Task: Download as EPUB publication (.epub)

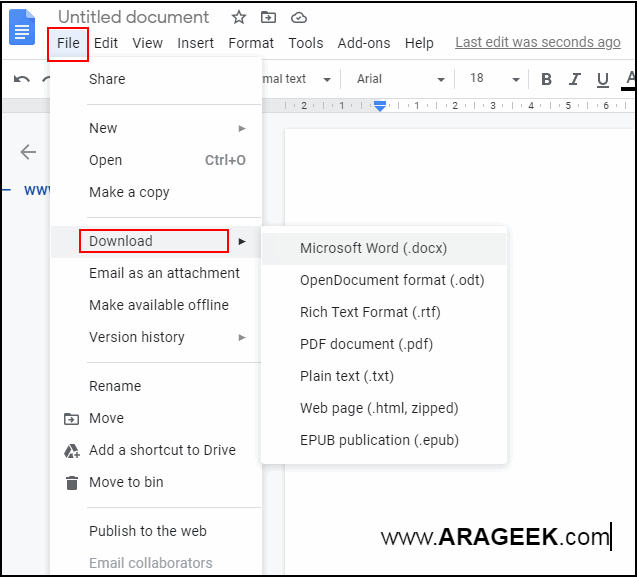Action: tap(384, 440)
